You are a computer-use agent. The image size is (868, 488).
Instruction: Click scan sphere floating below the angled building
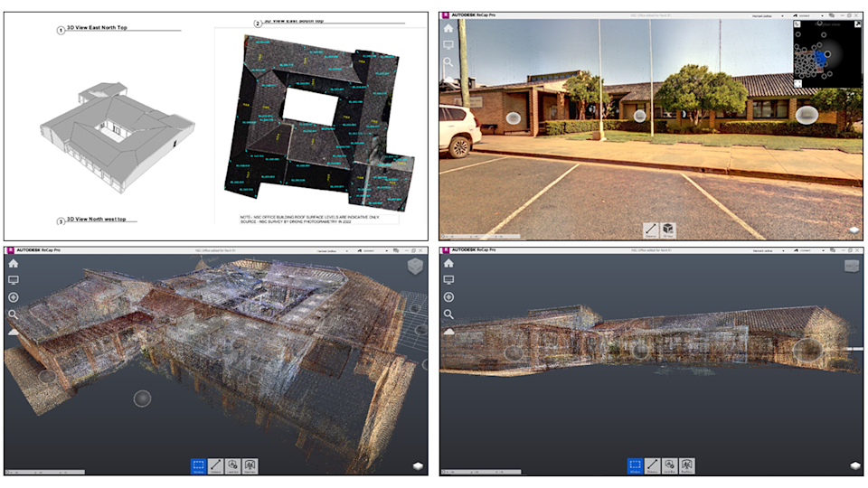[x=142, y=399]
